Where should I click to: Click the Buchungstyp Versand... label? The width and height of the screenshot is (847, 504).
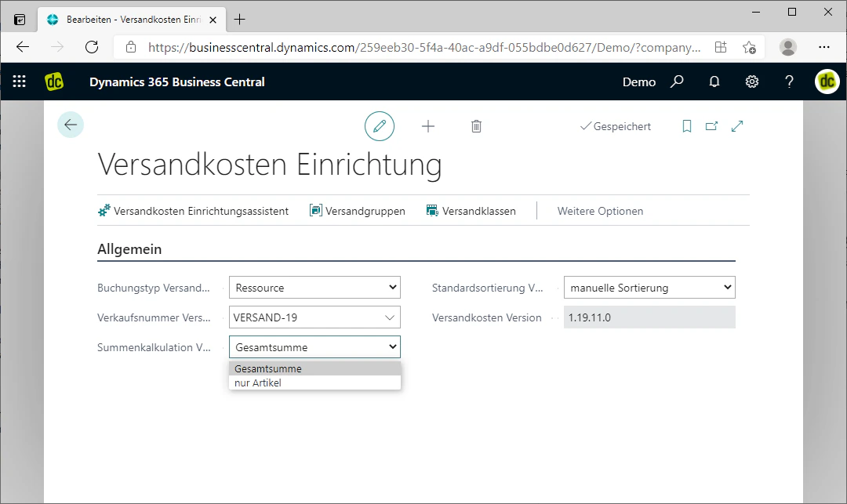pyautogui.click(x=154, y=288)
